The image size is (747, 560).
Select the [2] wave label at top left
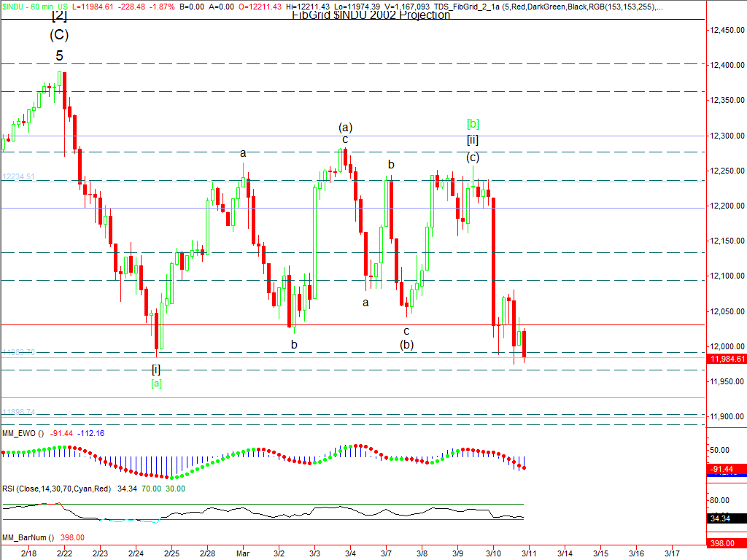59,16
